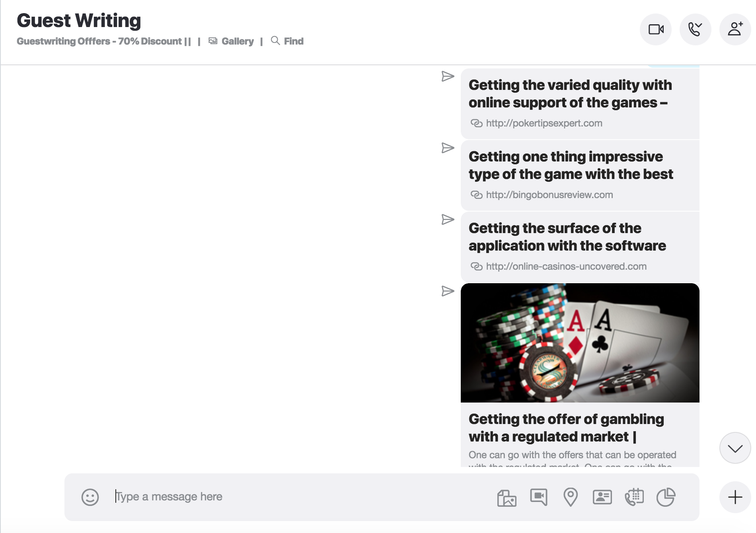Jump to latest messages with the down chevron

(735, 448)
